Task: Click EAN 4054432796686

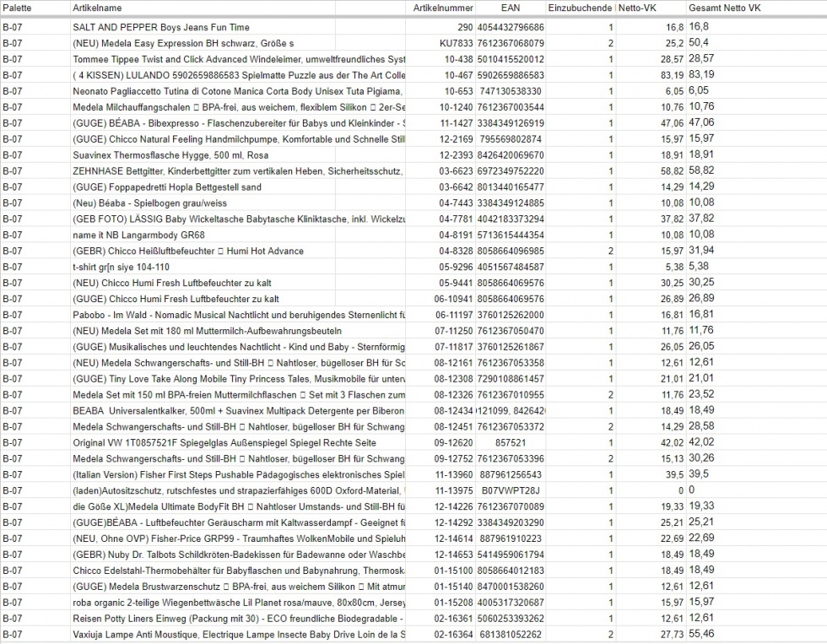Action: (x=511, y=27)
